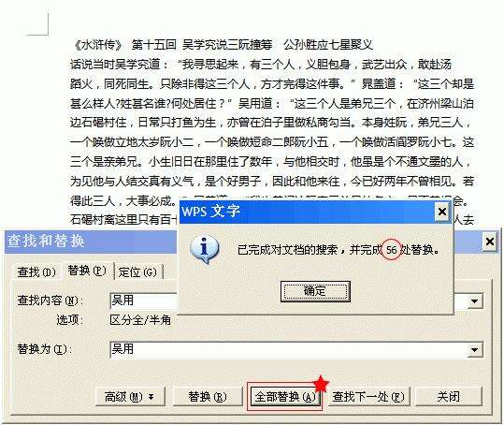This screenshot has height=425, width=504.
Task: Click the 查找内容 input field
Action: (x=143, y=301)
